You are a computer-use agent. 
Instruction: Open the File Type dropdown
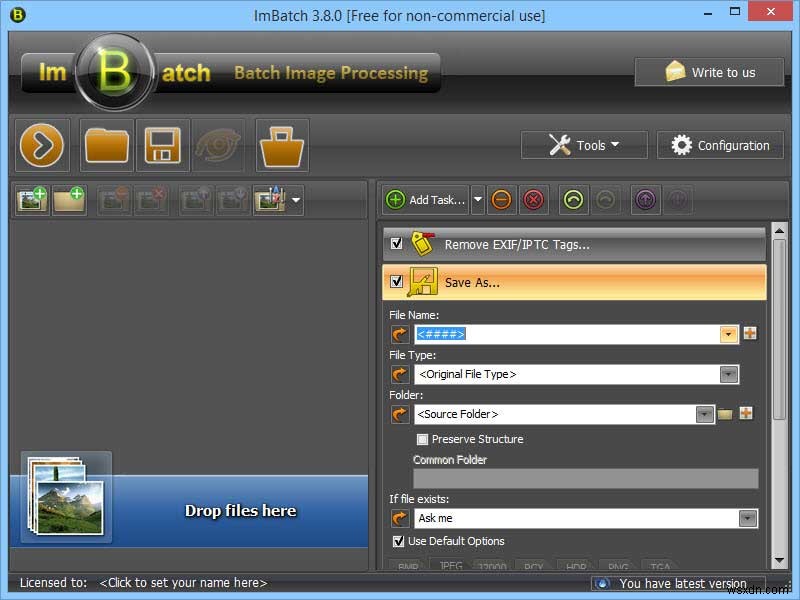(x=729, y=374)
